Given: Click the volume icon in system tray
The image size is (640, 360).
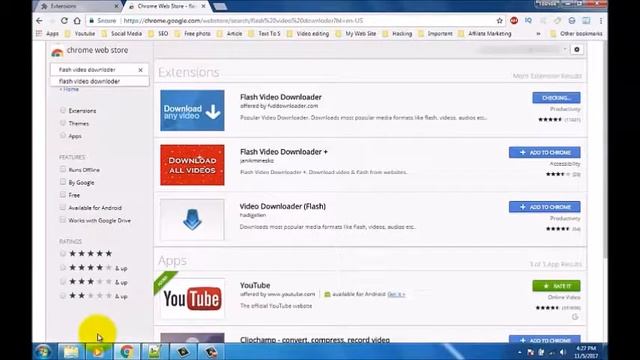Looking at the screenshot, I should (x=562, y=352).
